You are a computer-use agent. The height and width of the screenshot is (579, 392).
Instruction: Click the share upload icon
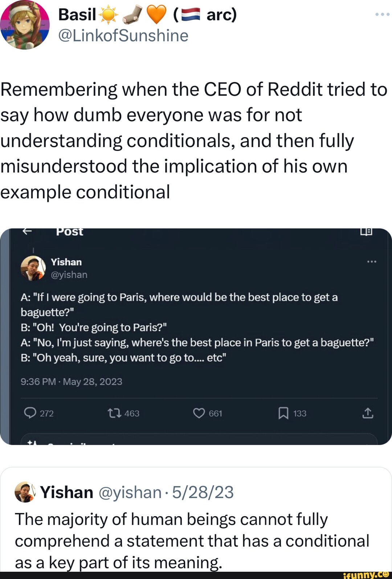pyautogui.click(x=367, y=413)
